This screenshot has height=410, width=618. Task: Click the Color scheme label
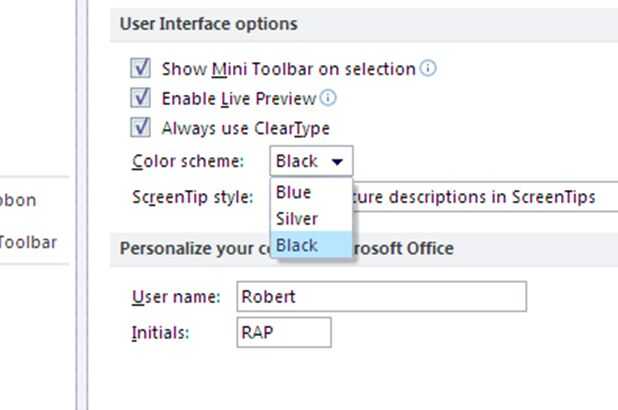(188, 161)
